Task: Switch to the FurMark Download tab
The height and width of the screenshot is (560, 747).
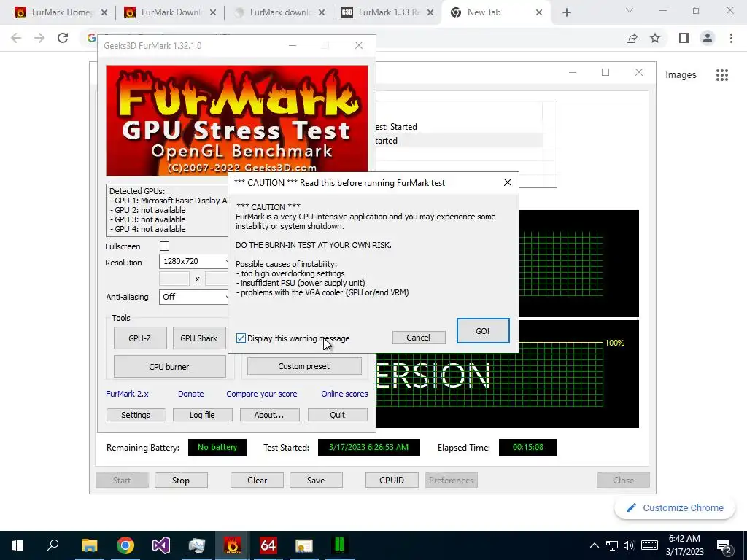Action: pos(169,12)
